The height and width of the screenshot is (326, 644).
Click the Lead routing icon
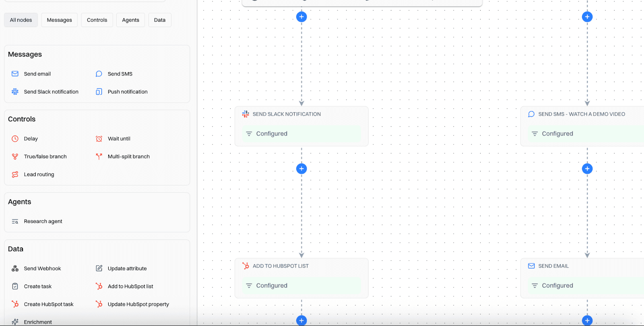point(15,174)
